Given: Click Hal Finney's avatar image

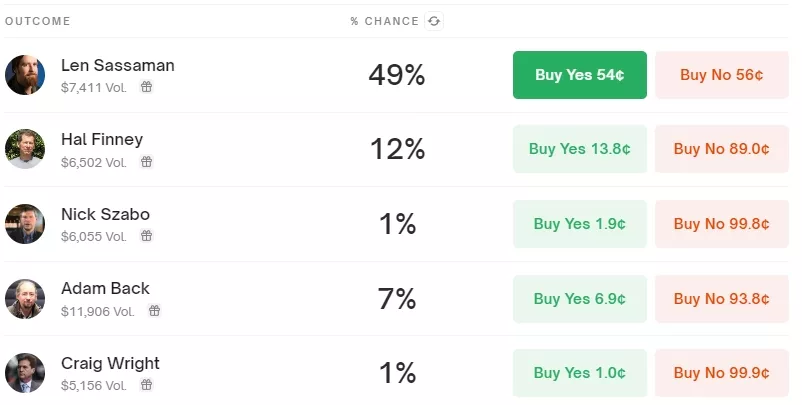Looking at the screenshot, I should click(25, 149).
